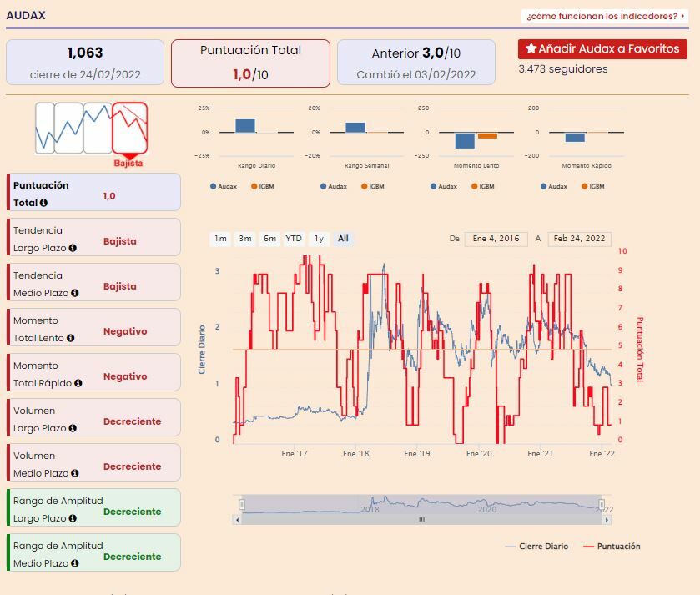Click info icon for Volumen Medio Plazo
This screenshot has width=700, height=595.
(74, 473)
